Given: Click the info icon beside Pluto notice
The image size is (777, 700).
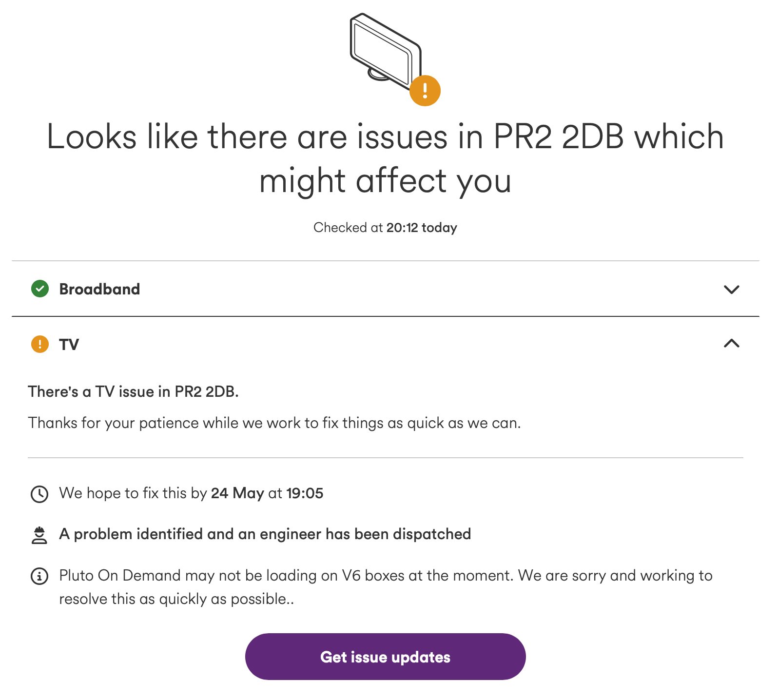Looking at the screenshot, I should pyautogui.click(x=39, y=576).
